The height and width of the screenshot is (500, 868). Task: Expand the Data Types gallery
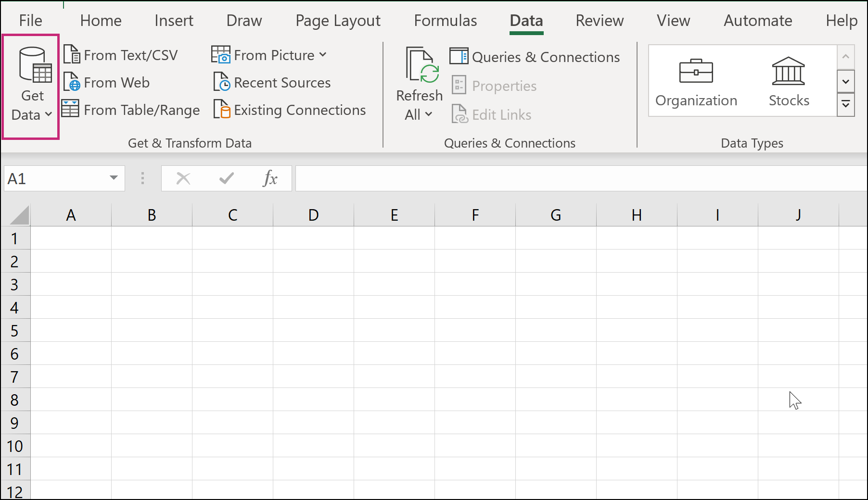click(x=845, y=104)
